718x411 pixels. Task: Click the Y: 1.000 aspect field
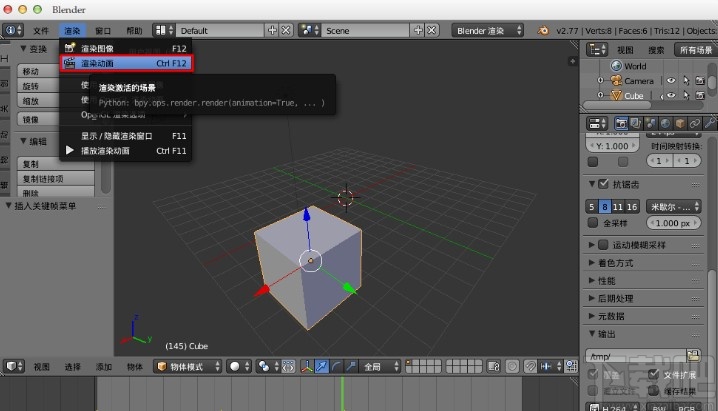pyautogui.click(x=613, y=146)
